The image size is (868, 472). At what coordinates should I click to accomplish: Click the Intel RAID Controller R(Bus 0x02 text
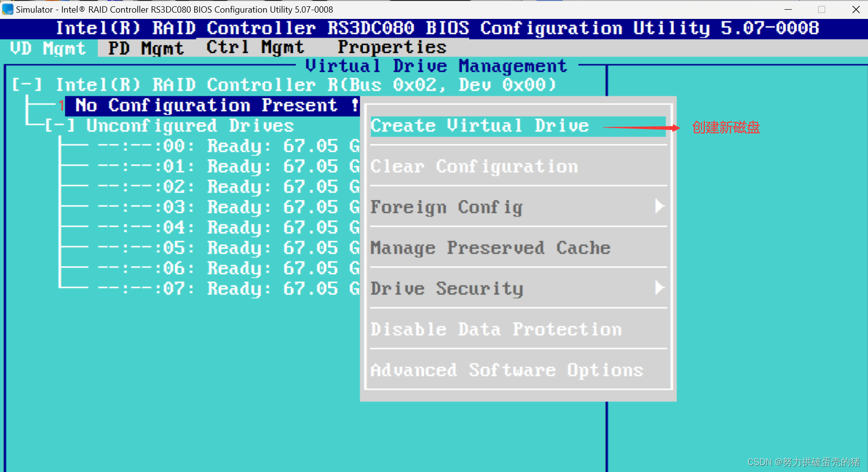306,85
